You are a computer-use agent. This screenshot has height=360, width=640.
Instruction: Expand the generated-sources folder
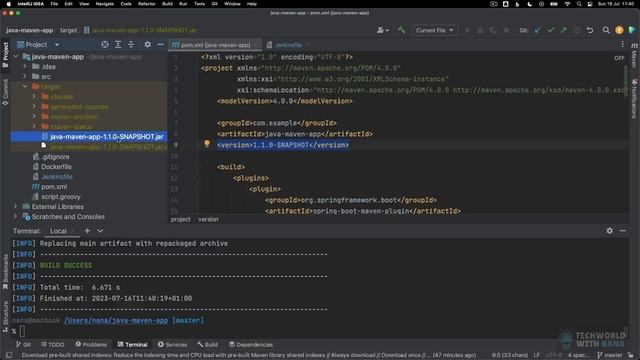tap(34, 107)
